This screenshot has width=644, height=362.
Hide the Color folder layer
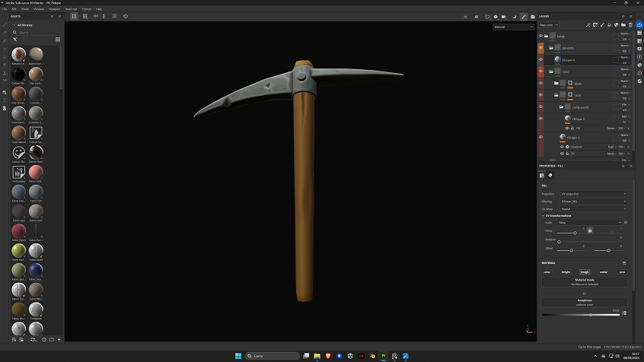[x=541, y=71]
